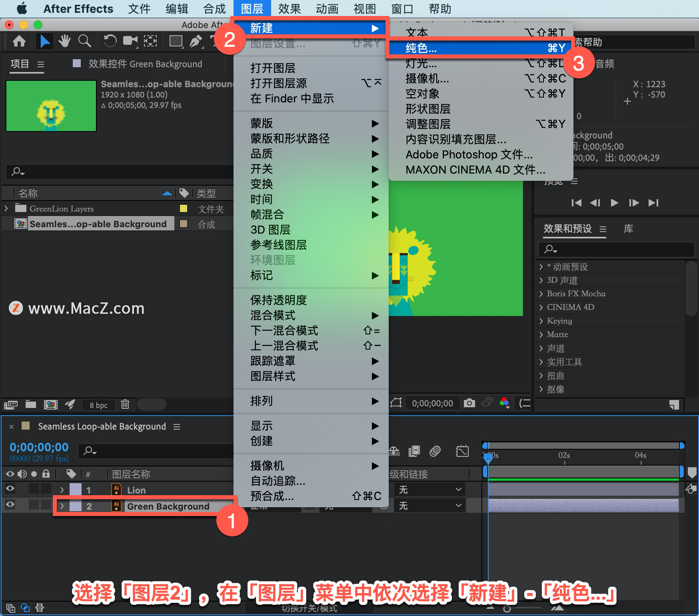Open the 项目 panel menu icon
This screenshot has width=699, height=616.
[x=40, y=64]
